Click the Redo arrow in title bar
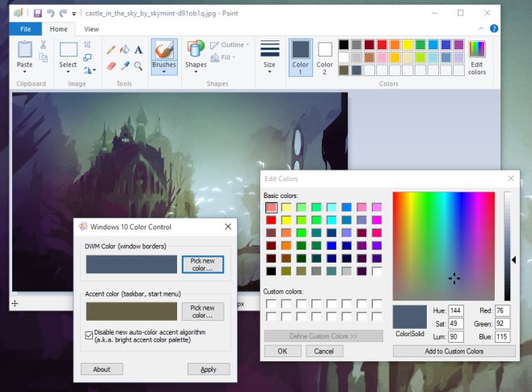 coord(63,13)
